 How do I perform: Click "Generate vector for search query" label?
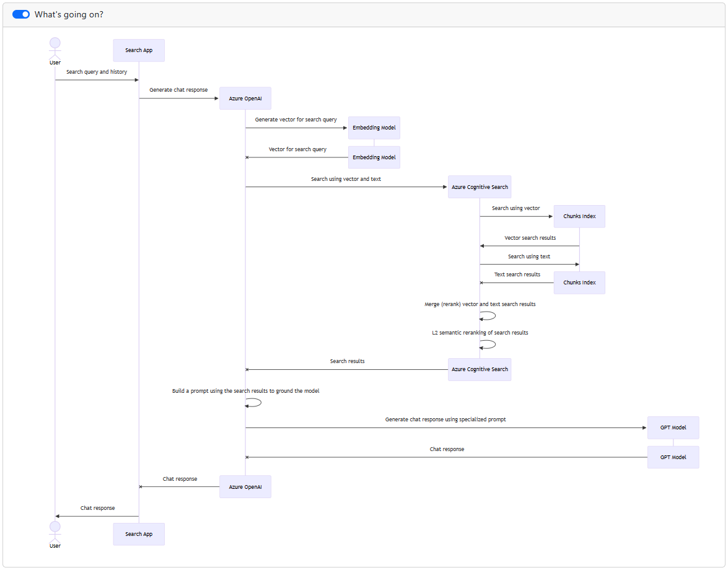tap(296, 120)
